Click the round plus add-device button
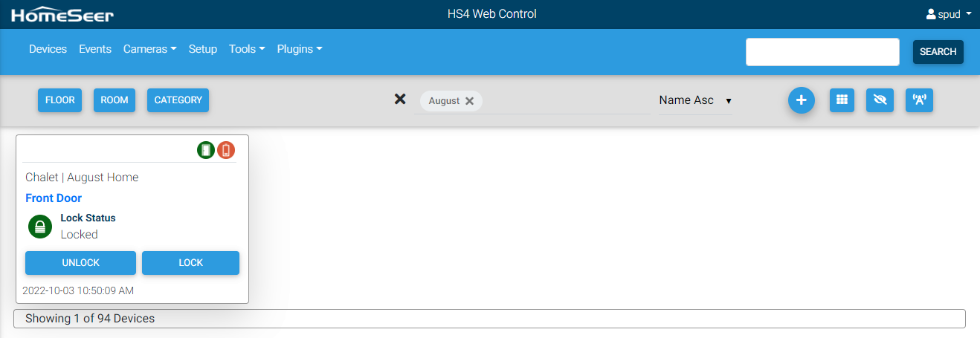Image resolution: width=980 pixels, height=338 pixels. point(801,100)
